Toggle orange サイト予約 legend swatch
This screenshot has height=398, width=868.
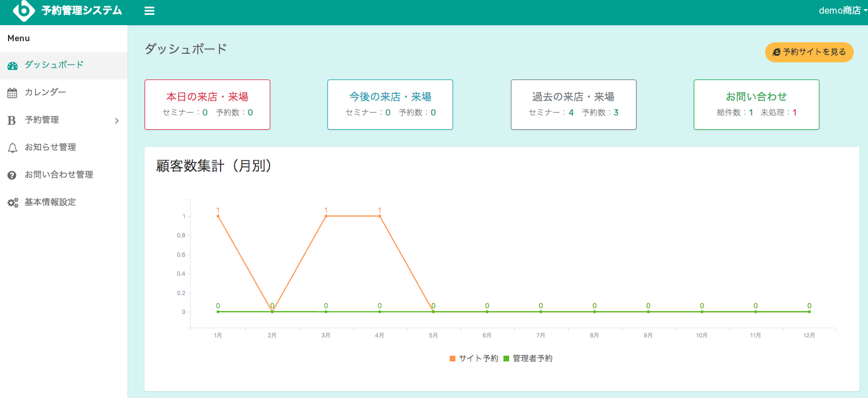coord(453,359)
